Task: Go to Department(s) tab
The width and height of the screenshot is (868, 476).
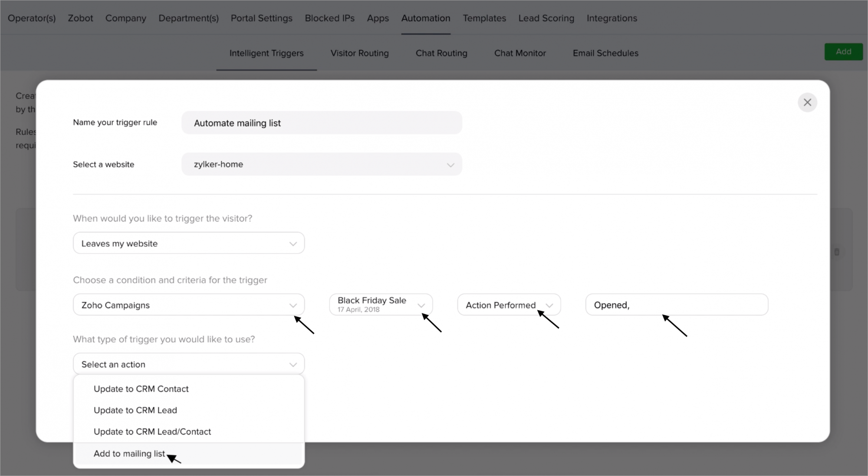Action: 188,18
